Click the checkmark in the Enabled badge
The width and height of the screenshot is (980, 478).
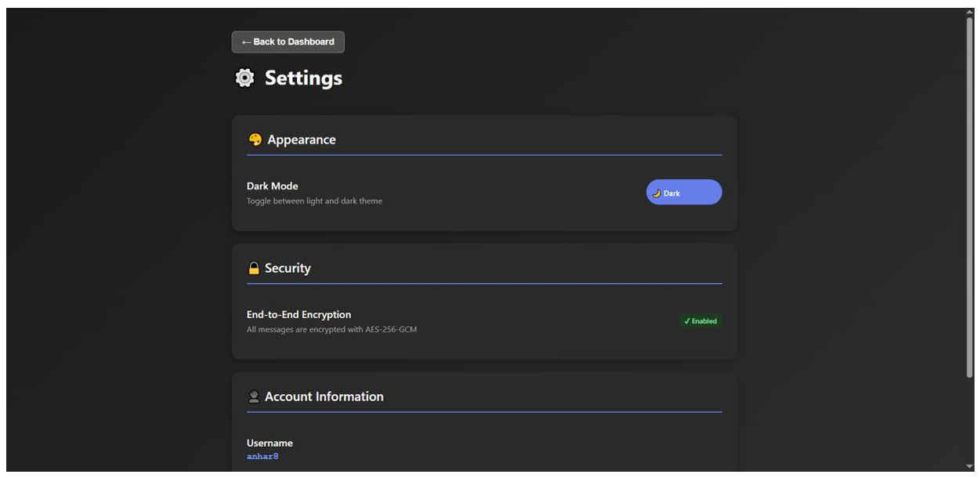pos(687,321)
